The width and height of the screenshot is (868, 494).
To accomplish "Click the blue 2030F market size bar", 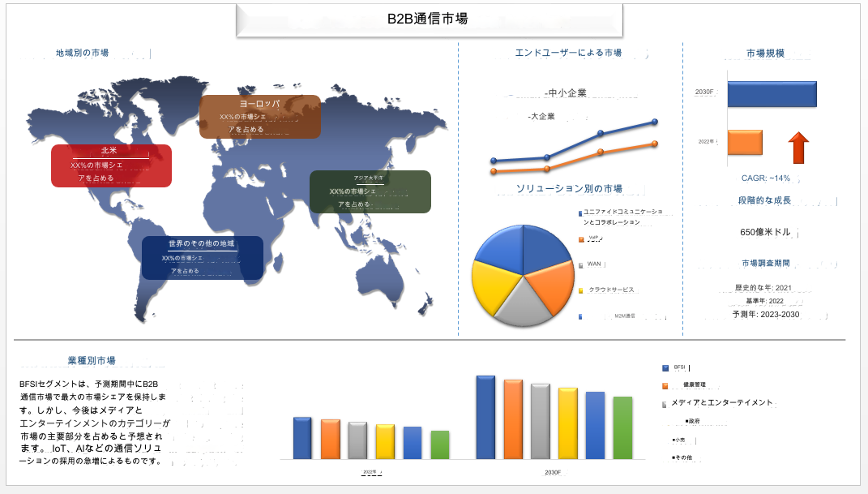I will tap(772, 94).
